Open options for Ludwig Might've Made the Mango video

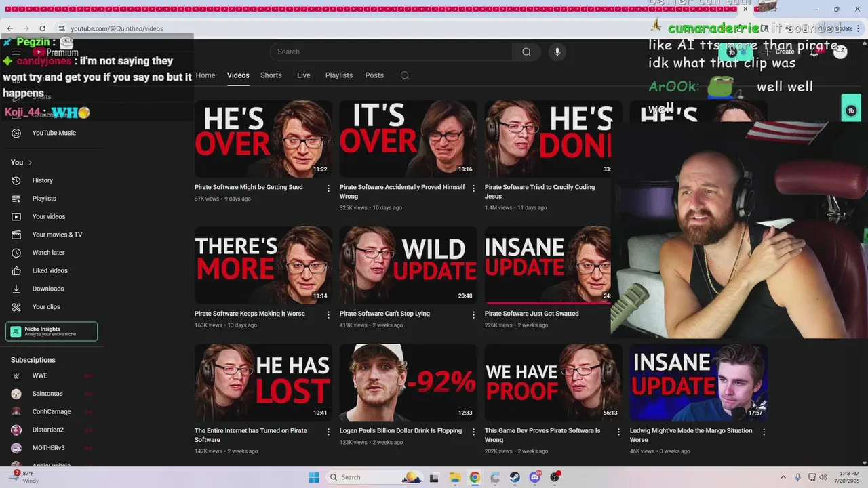764,432
